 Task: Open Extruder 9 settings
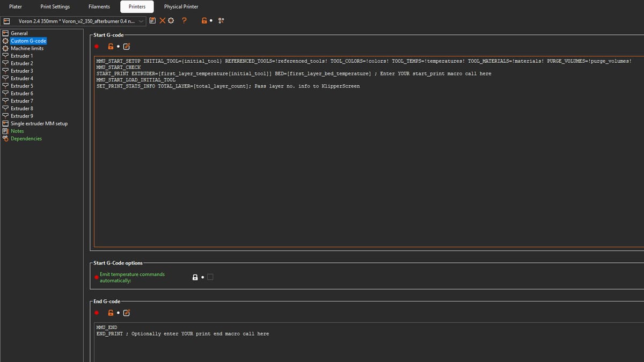tap(22, 116)
